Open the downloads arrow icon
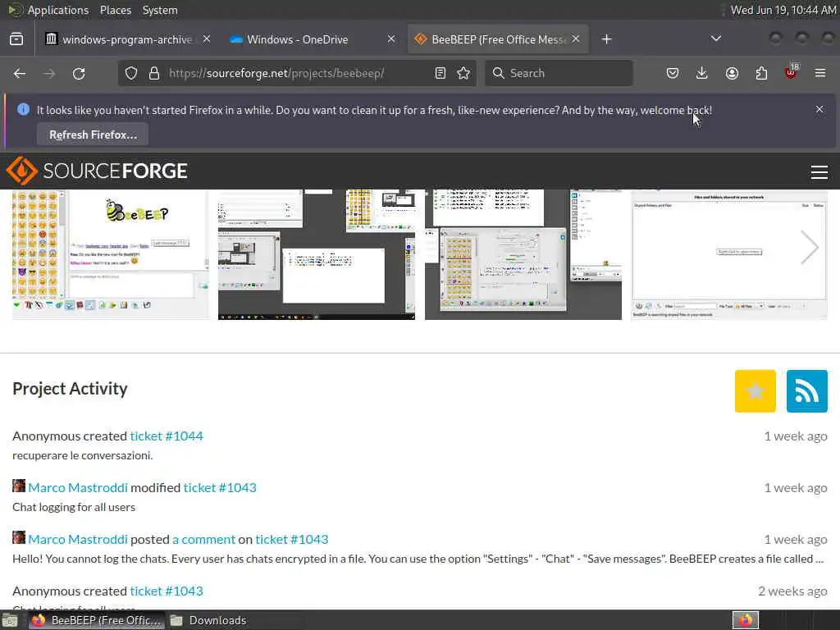The height and width of the screenshot is (630, 840). pos(702,73)
